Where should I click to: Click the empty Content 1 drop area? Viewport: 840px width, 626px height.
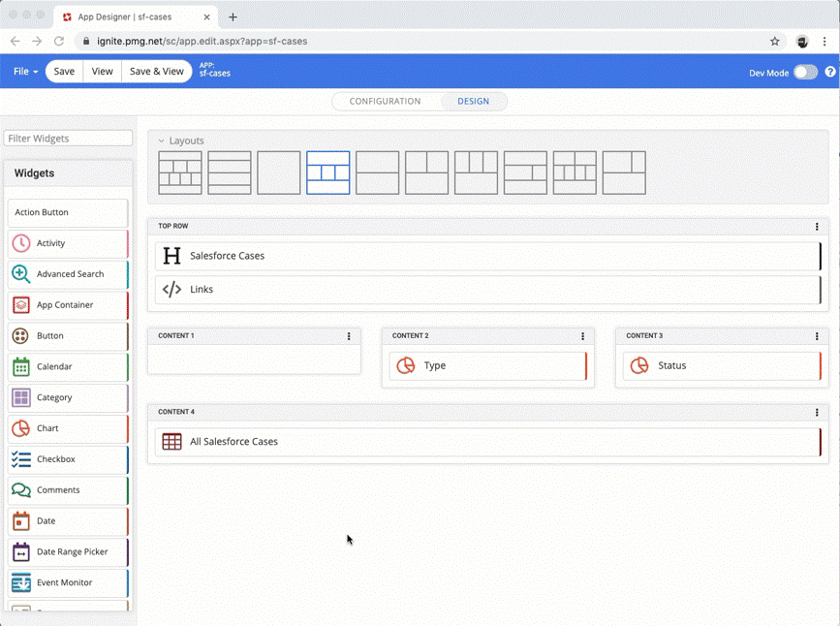point(254,360)
